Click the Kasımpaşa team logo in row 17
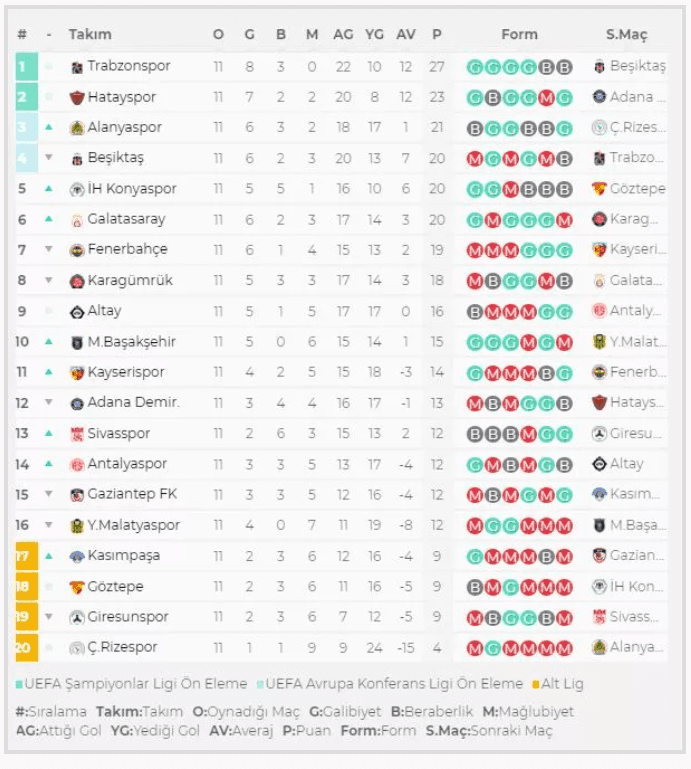The height and width of the screenshot is (769, 691). coord(78,556)
